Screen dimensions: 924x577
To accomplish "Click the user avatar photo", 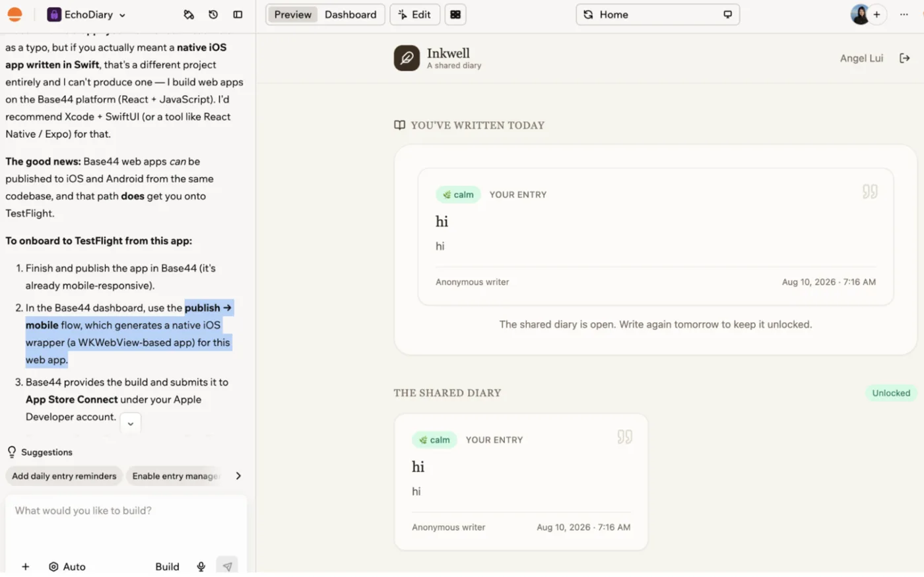I will (860, 15).
